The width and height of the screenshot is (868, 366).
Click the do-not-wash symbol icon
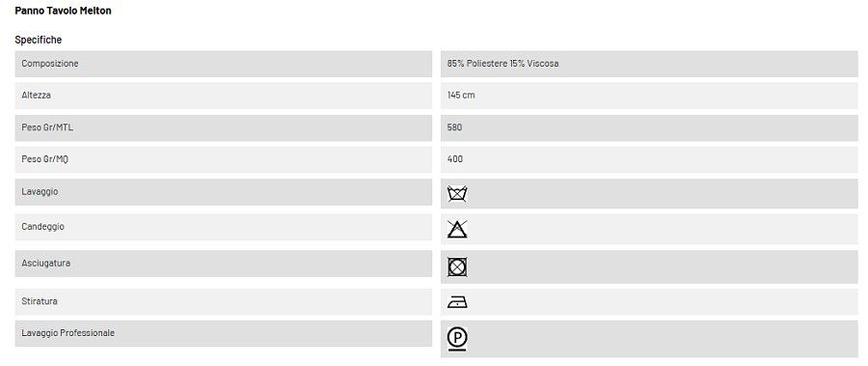457,193
